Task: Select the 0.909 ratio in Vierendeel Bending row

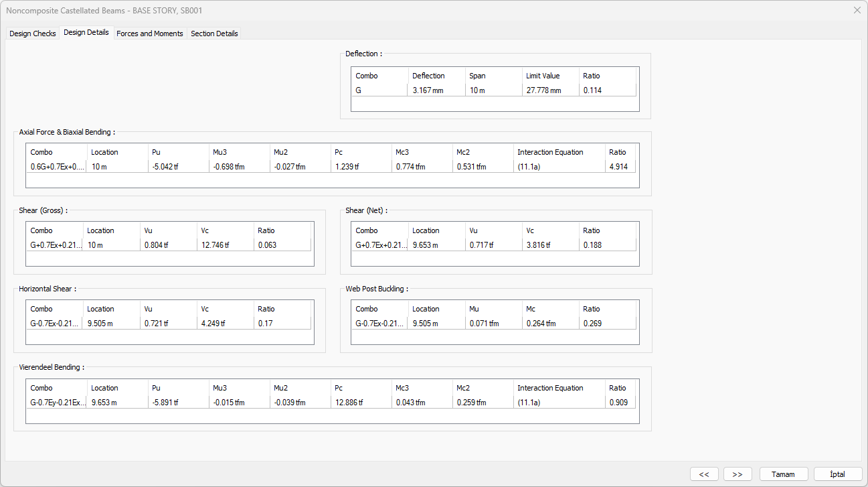Action: tap(618, 403)
